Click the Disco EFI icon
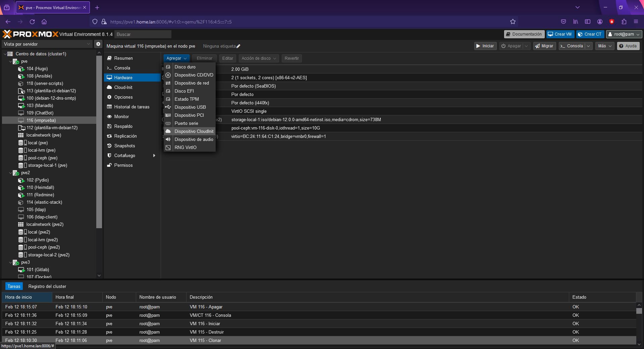Image resolution: width=644 pixels, height=349 pixels. tap(168, 91)
